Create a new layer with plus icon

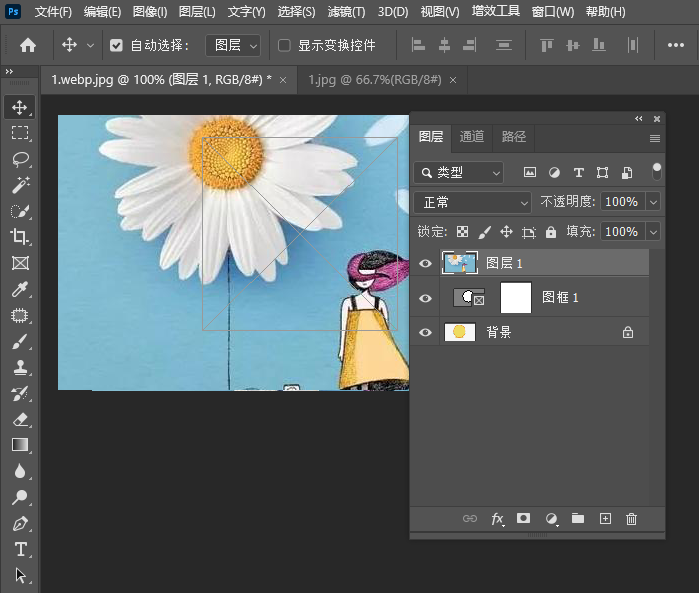click(604, 519)
